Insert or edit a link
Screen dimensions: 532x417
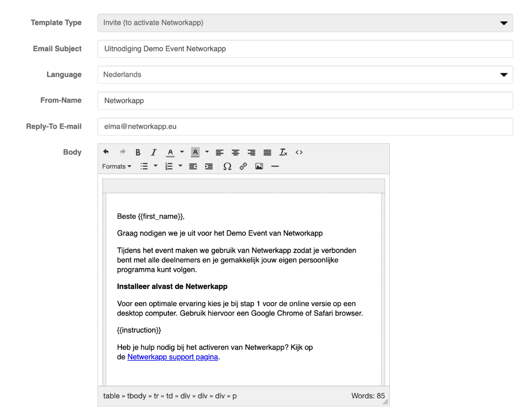click(243, 166)
